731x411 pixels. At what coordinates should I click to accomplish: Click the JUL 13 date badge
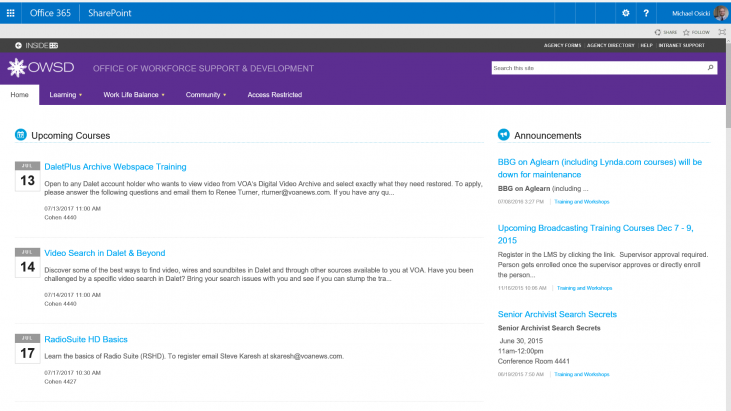click(27, 176)
